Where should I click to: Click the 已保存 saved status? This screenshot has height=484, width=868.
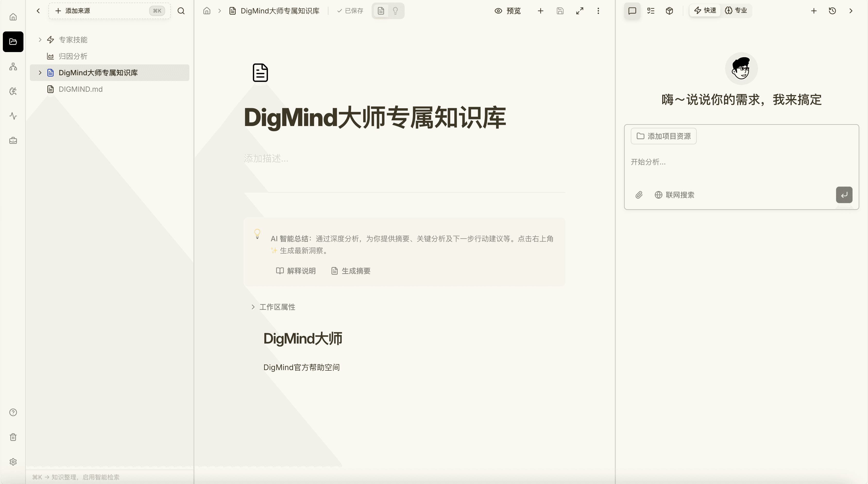tap(350, 11)
